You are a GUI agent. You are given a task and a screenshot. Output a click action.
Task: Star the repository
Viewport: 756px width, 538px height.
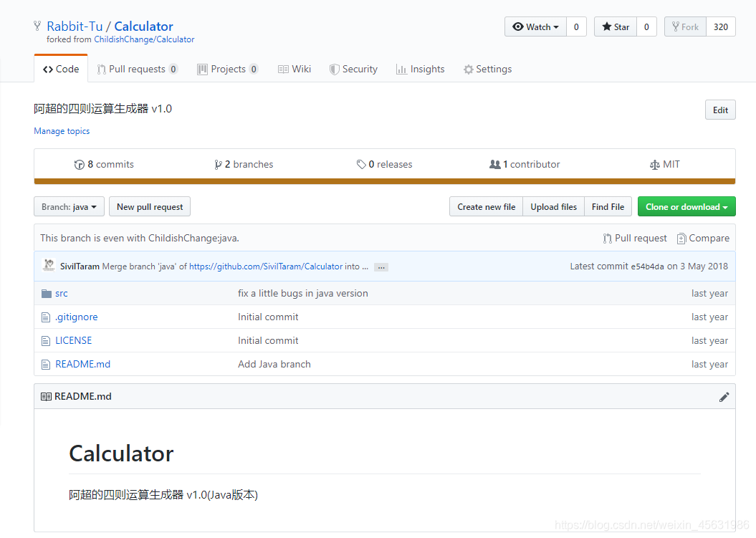point(616,27)
